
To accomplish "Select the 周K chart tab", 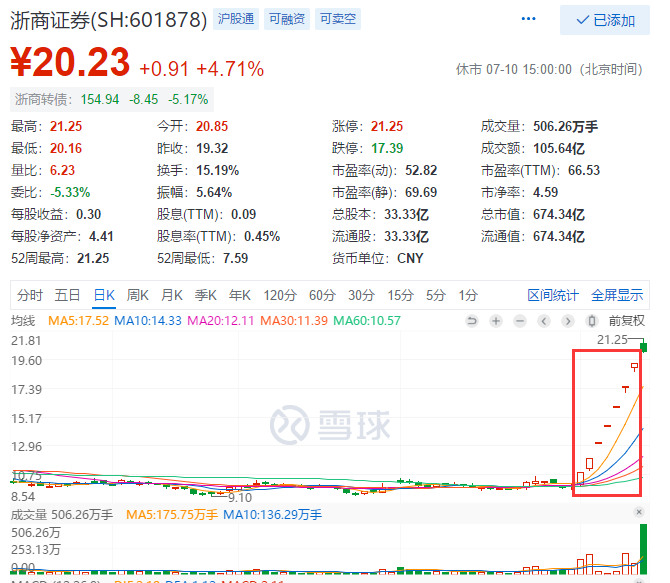I will (x=138, y=295).
